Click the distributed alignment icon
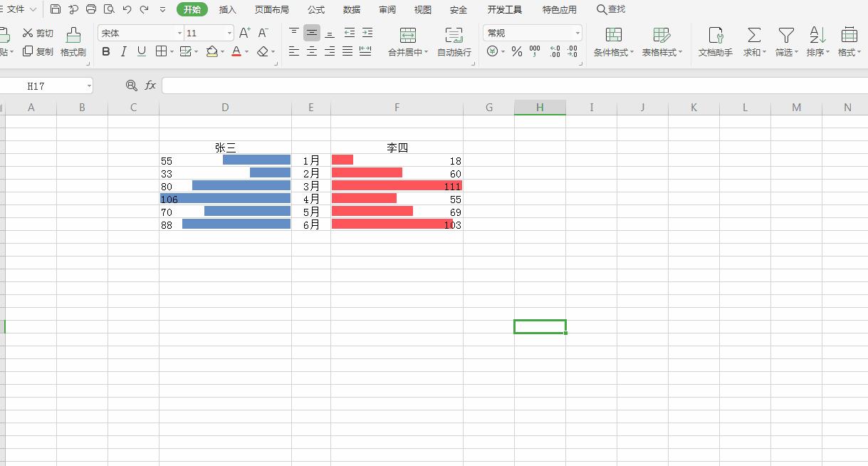Image resolution: width=868 pixels, height=466 pixels. click(365, 51)
